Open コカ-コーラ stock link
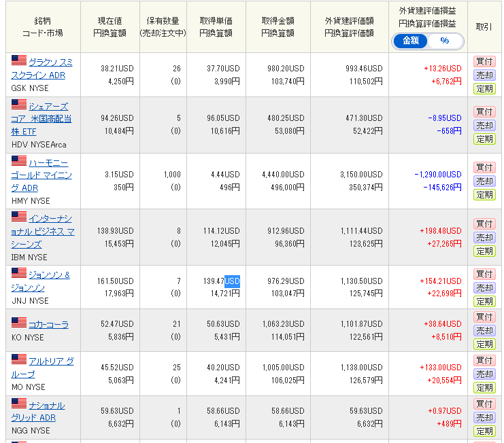504x443 pixels. [x=48, y=325]
